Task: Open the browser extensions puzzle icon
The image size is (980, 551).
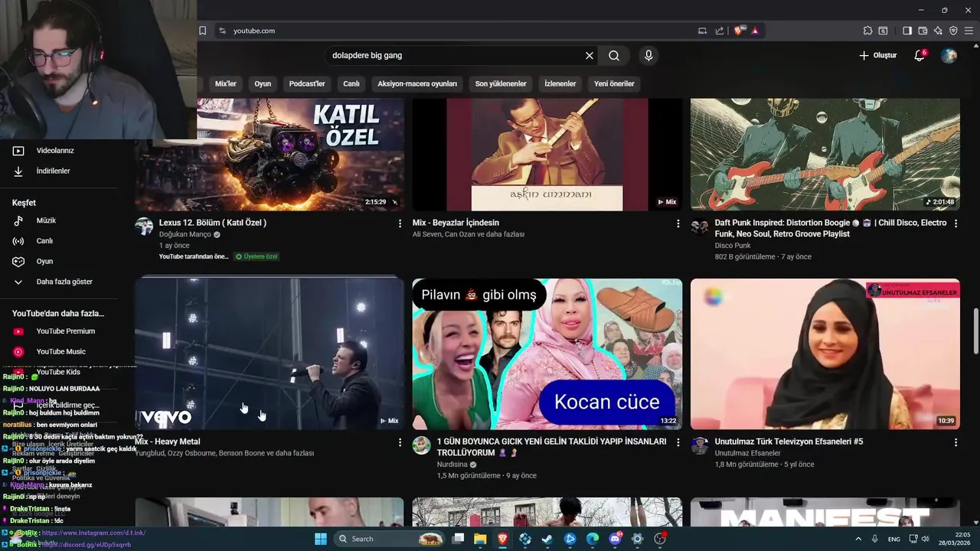Action: (x=867, y=31)
